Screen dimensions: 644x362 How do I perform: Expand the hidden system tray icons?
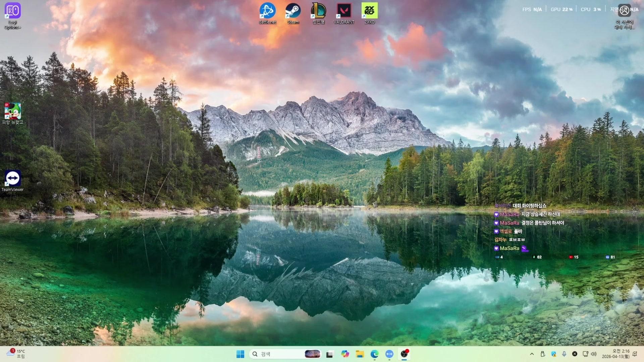(x=532, y=354)
